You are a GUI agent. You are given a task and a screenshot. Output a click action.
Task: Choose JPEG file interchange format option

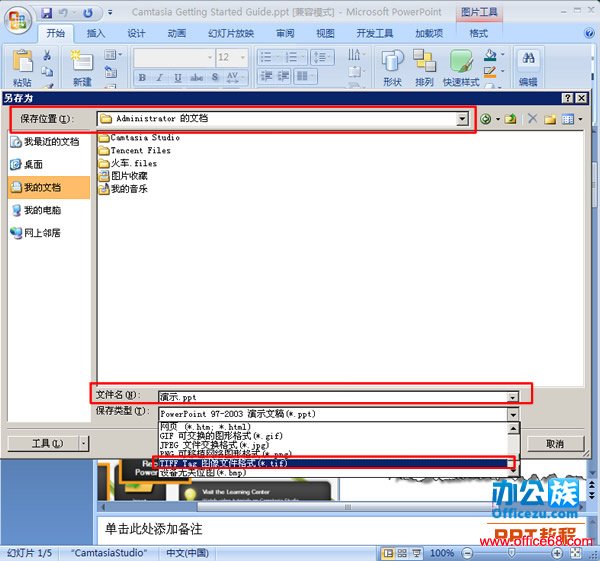pyautogui.click(x=333, y=445)
